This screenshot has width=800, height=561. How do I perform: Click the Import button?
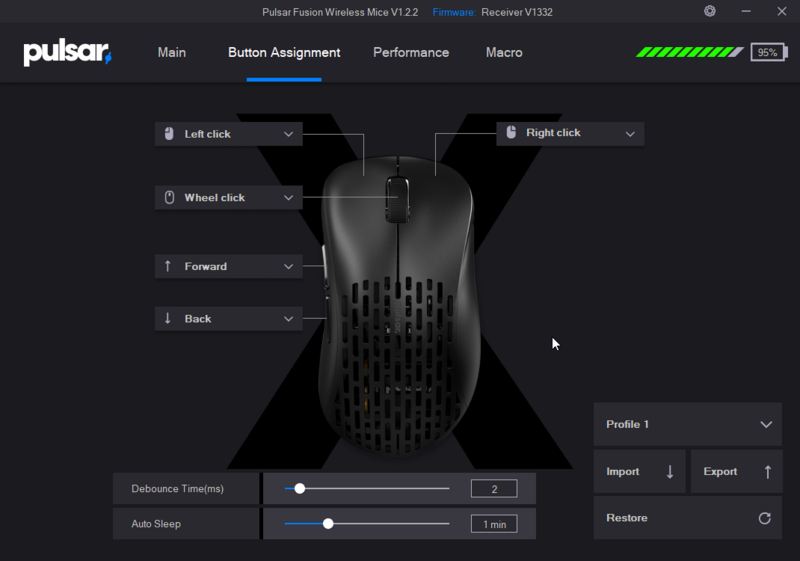(639, 472)
